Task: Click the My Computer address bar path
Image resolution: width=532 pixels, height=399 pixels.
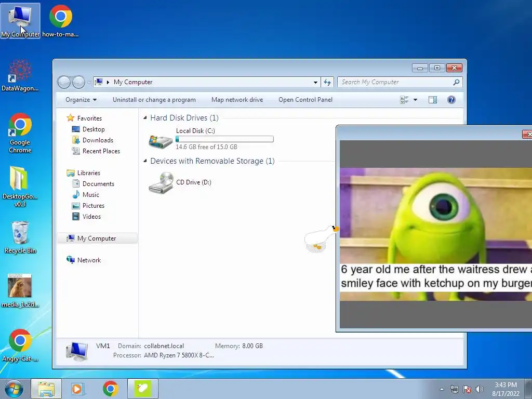Action: [133, 82]
